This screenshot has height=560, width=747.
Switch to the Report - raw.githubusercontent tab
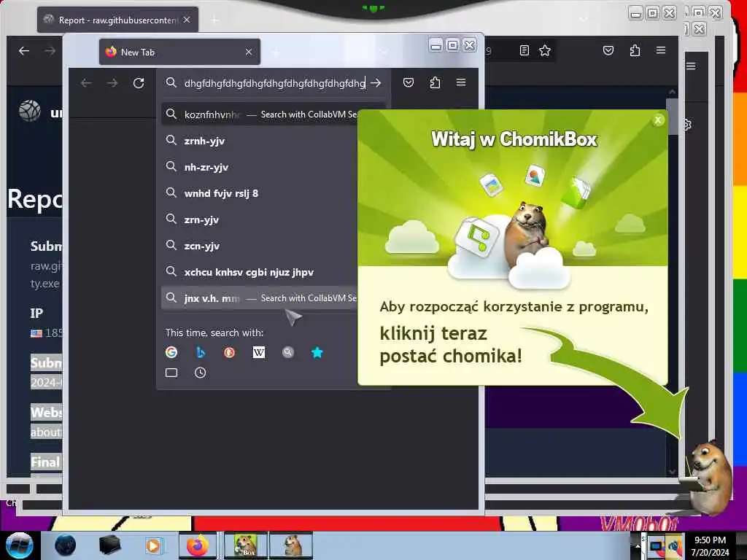pyautogui.click(x=117, y=20)
